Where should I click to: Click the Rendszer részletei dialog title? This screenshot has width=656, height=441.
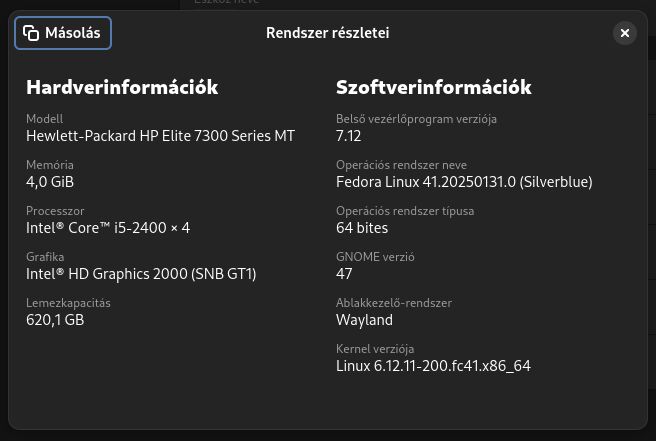pos(328,33)
